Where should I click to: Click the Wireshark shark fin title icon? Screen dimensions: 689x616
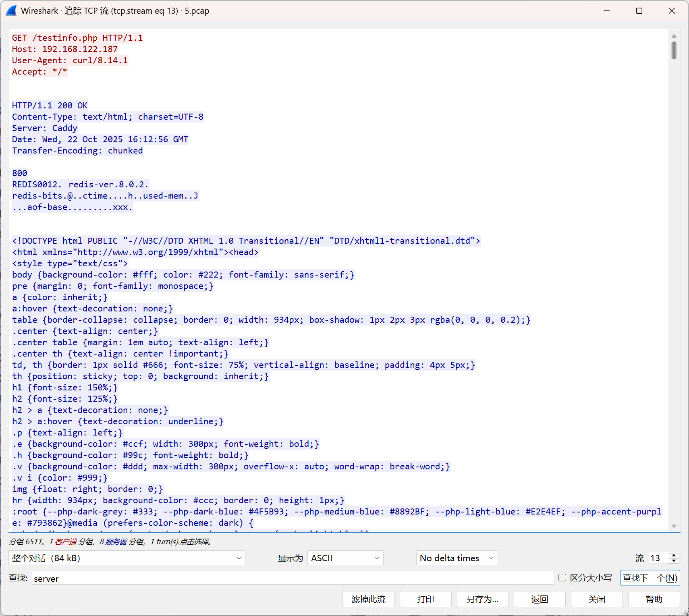click(12, 11)
